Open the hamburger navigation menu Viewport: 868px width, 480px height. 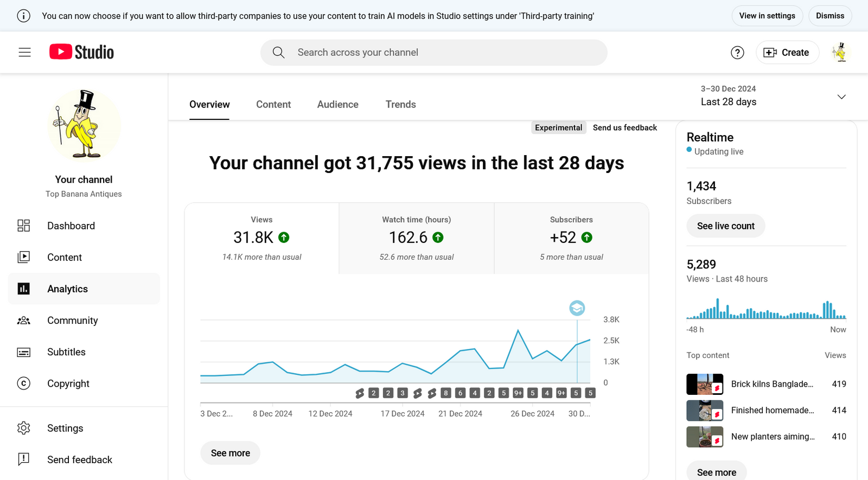24,52
